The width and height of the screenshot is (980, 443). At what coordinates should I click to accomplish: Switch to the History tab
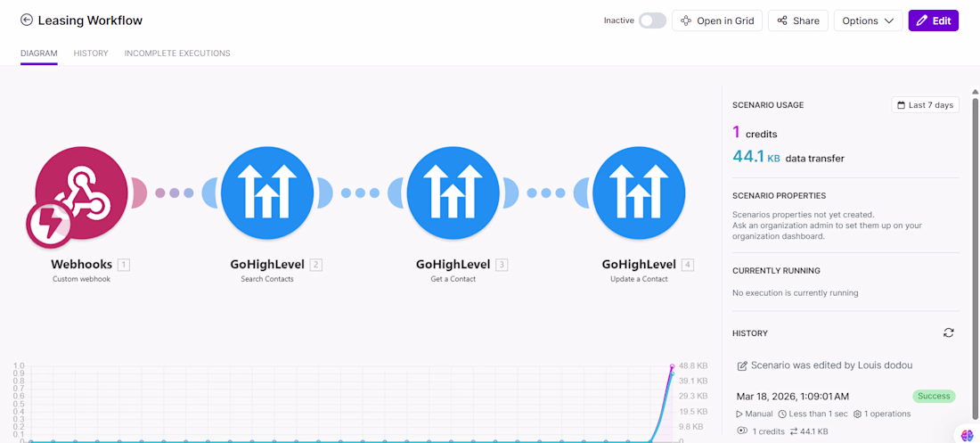click(x=91, y=53)
